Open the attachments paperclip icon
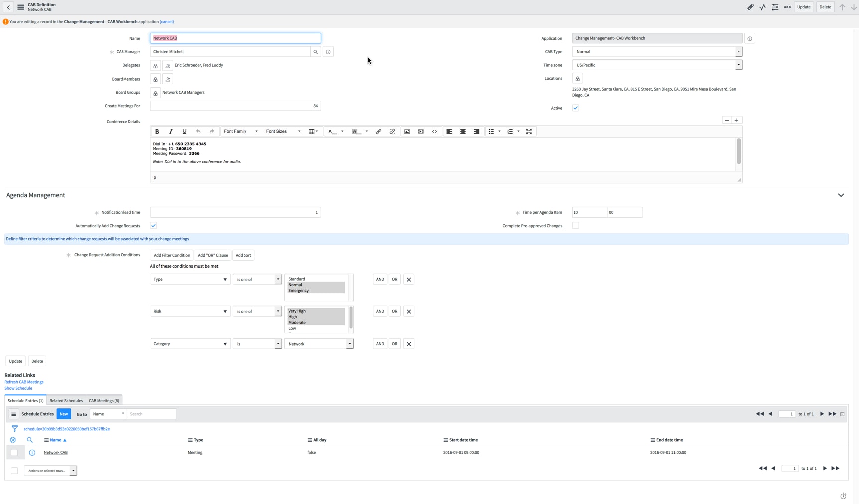 pos(750,7)
